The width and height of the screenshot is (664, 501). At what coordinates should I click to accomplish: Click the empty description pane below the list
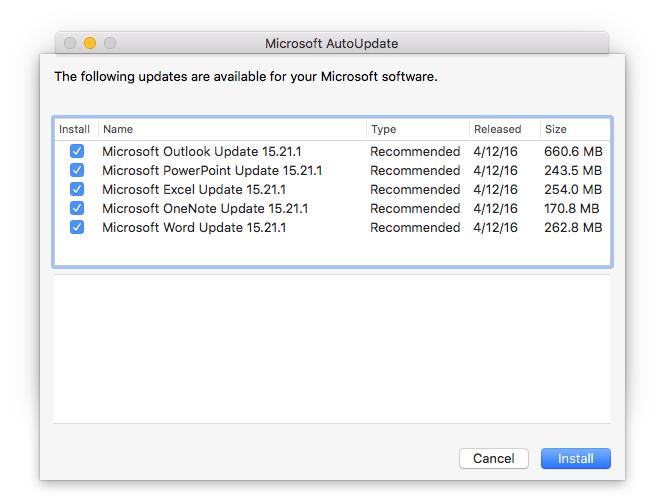pyautogui.click(x=331, y=348)
